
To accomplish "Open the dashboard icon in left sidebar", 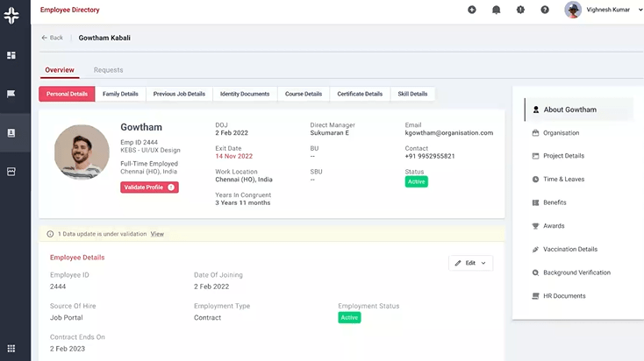I will [11, 55].
